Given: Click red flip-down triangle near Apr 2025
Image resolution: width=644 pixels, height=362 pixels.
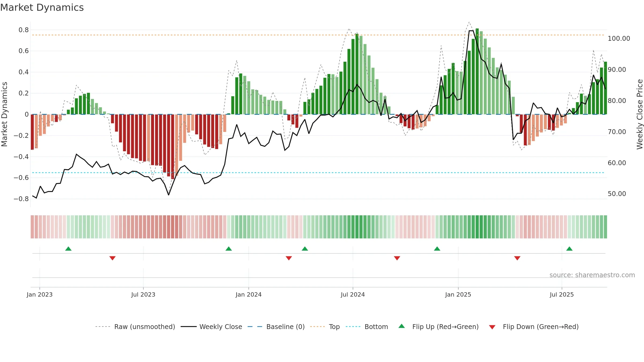Looking at the screenshot, I should 517,258.
